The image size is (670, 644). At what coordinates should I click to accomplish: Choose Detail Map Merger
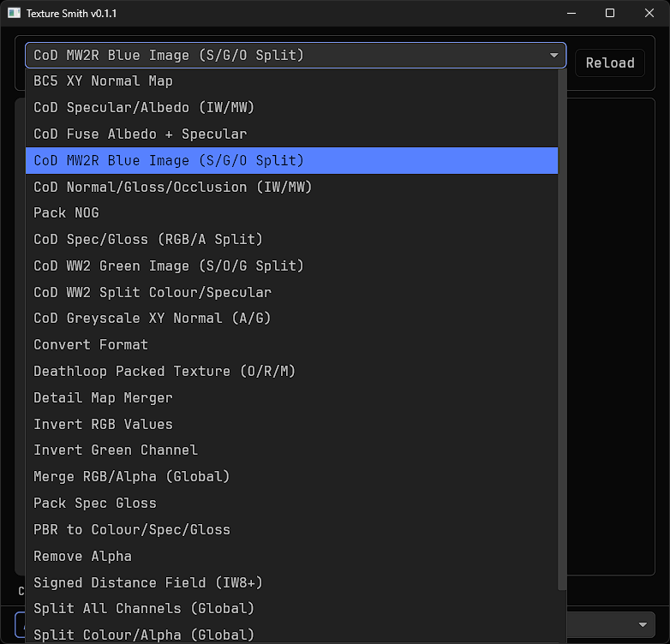292,398
